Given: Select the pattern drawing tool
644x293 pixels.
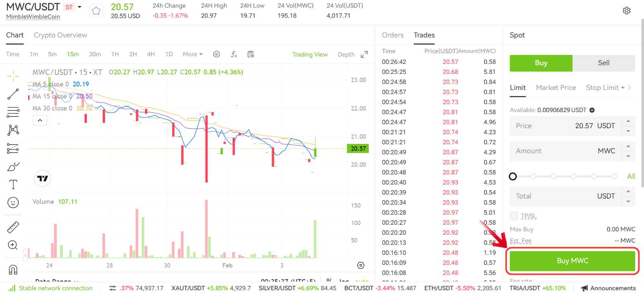Looking at the screenshot, I should coord(13,130).
